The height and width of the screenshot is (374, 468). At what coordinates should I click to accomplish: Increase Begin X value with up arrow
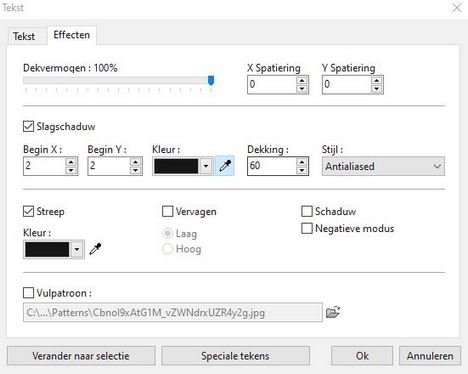[x=71, y=162]
